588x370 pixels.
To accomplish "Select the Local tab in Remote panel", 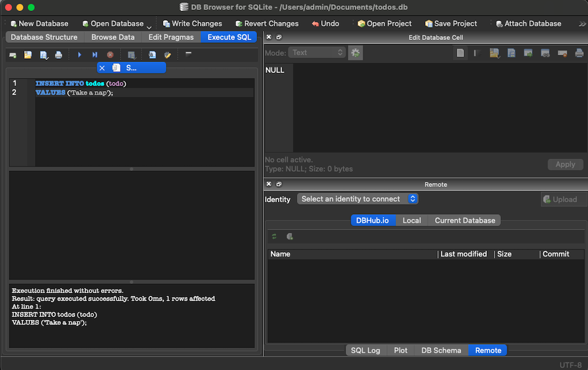I will [x=412, y=220].
